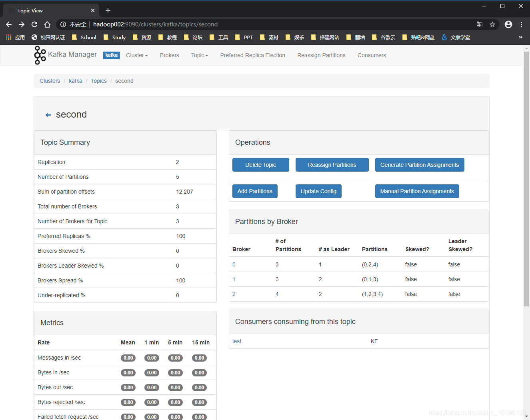The height and width of the screenshot is (420, 530).
Task: Click the Messages in /sec Mean badge
Action: 128,358
